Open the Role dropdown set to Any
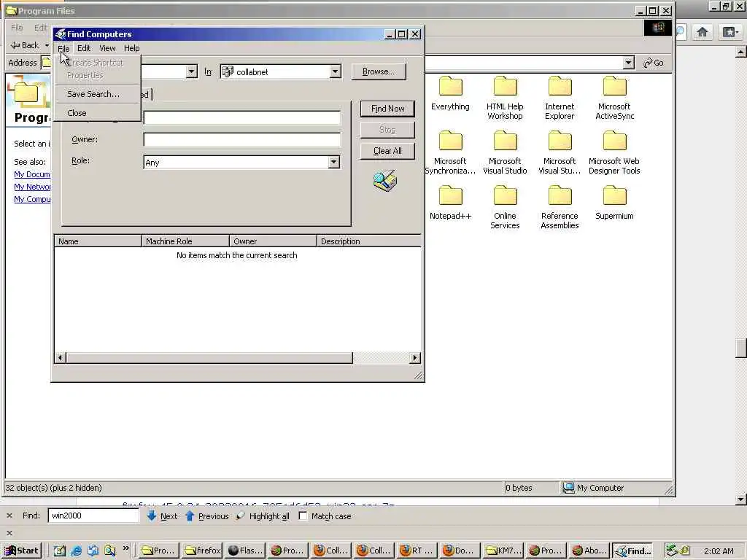Screen dimensions: 747x560 pyautogui.click(x=333, y=163)
